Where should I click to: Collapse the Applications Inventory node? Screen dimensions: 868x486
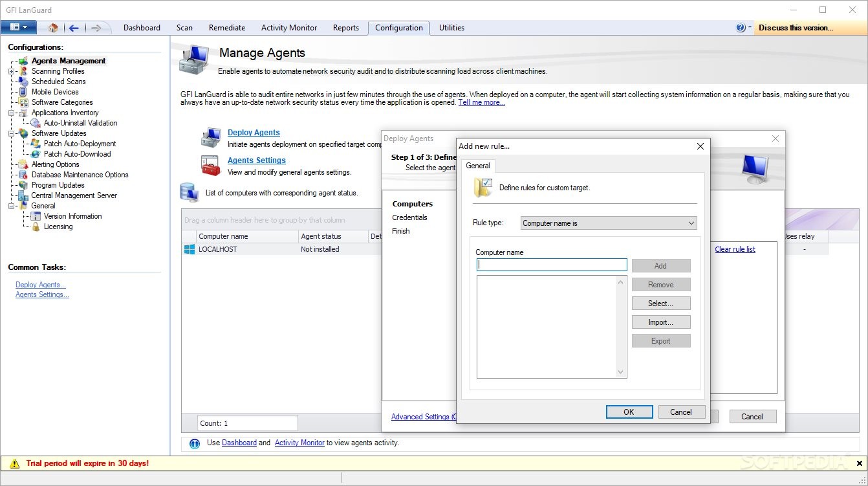11,113
